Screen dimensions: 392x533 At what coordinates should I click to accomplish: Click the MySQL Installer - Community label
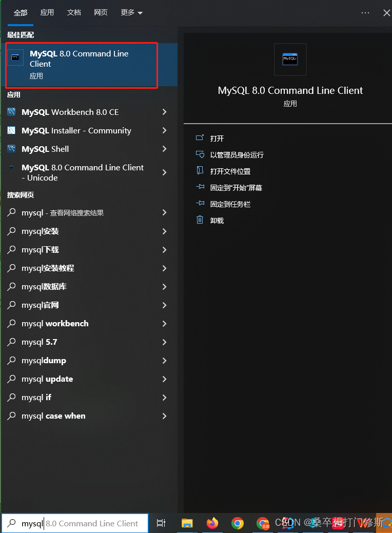coord(76,130)
